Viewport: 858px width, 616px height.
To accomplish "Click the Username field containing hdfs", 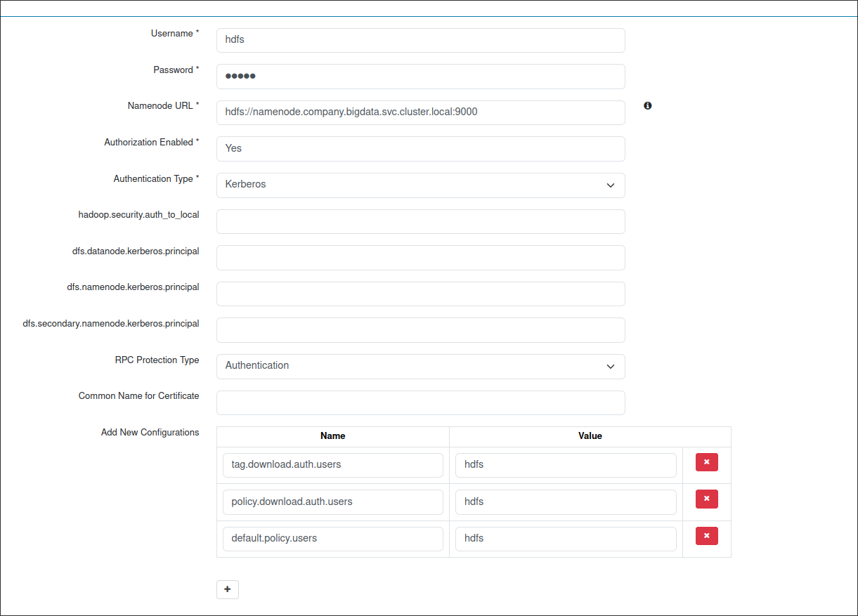I will tap(420, 40).
